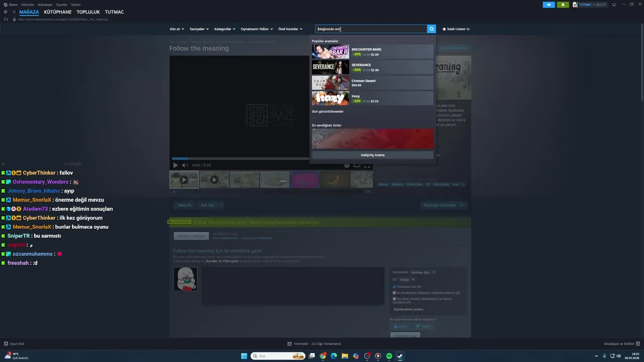
Task: Open Steam taskbar icon
Action: click(400, 356)
